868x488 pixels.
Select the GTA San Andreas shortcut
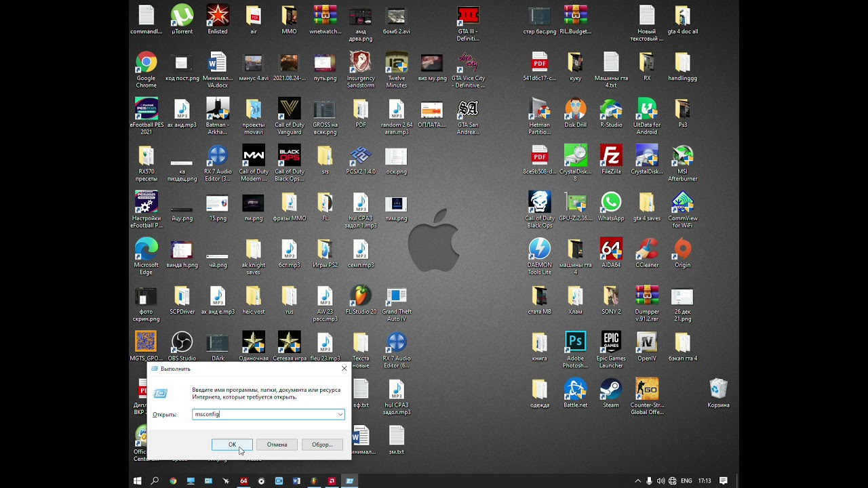(x=468, y=117)
